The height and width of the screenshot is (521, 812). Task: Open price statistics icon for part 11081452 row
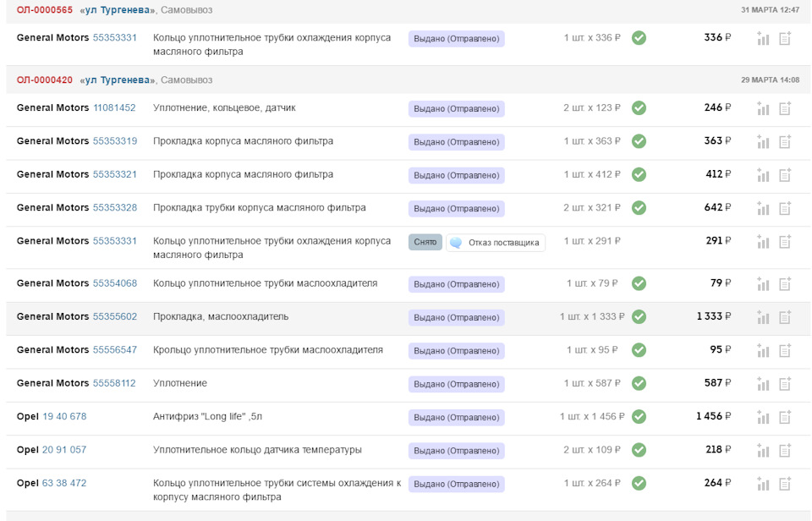(x=761, y=107)
